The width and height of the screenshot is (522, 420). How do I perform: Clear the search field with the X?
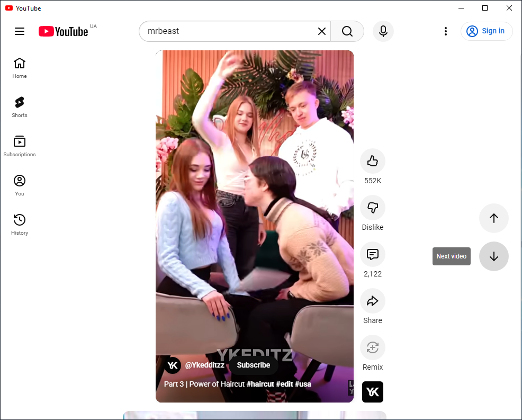coord(321,31)
